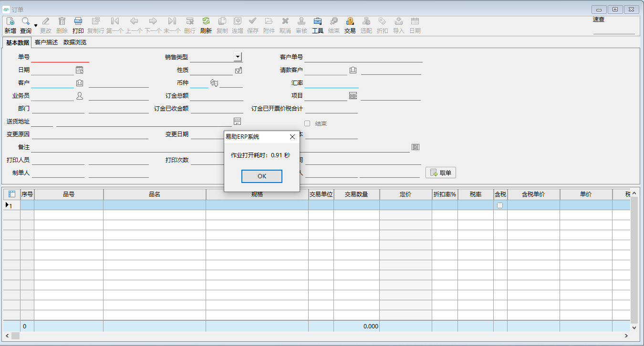
Task: Click the 结束 (Close order) toolbar icon
Action: [x=334, y=21]
